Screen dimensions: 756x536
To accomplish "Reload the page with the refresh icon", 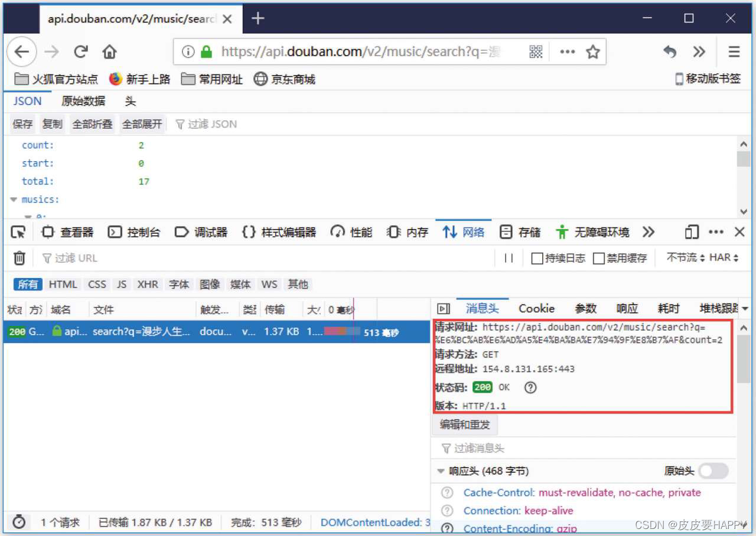I will coord(81,52).
